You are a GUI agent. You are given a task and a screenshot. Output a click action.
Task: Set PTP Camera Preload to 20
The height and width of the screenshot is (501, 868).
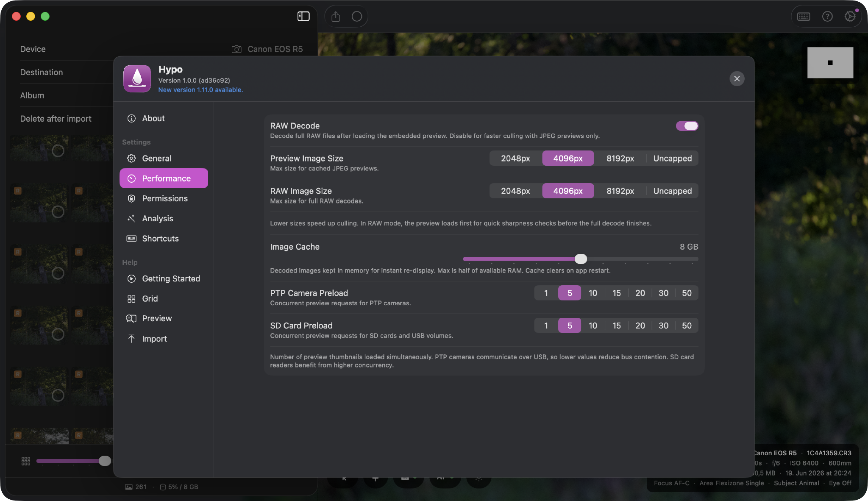[640, 293]
